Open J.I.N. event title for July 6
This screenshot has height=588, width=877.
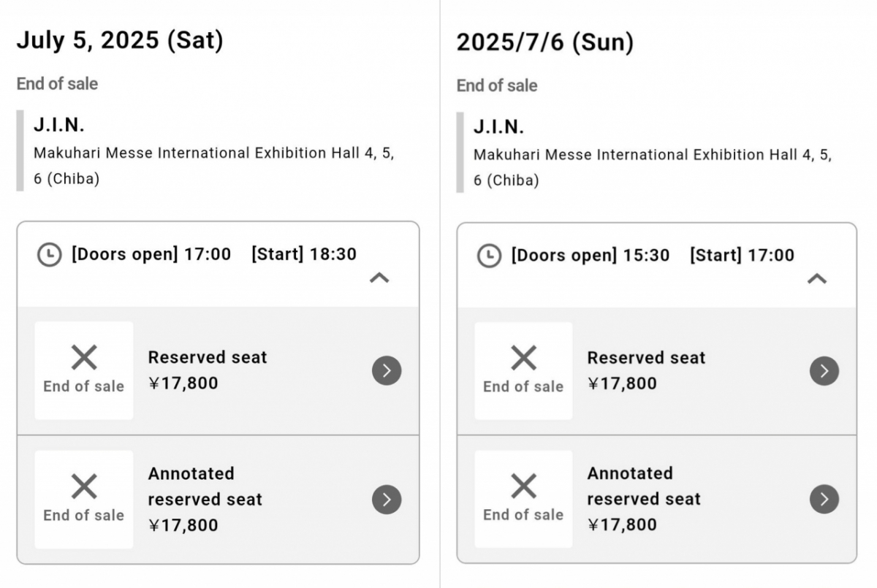point(499,126)
